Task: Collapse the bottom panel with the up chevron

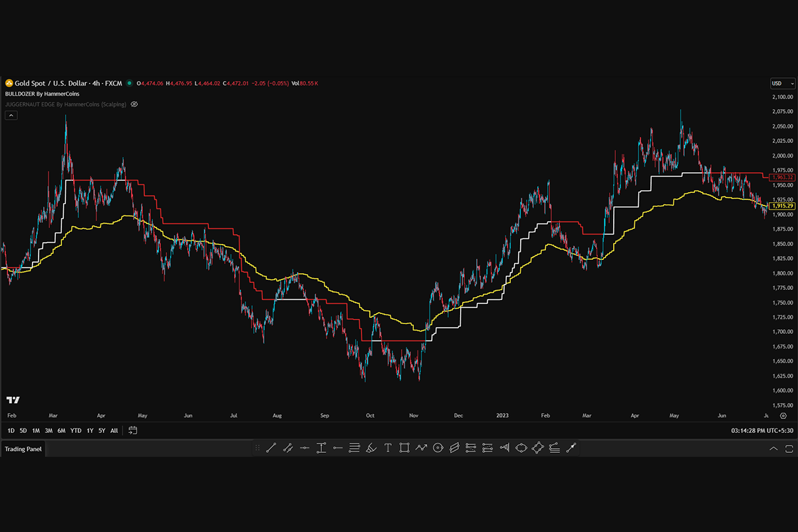Action: pyautogui.click(x=773, y=449)
